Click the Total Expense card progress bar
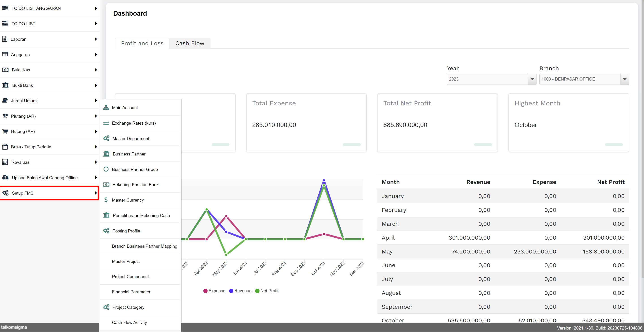Viewport: 644px width, 332px height. 352,145
